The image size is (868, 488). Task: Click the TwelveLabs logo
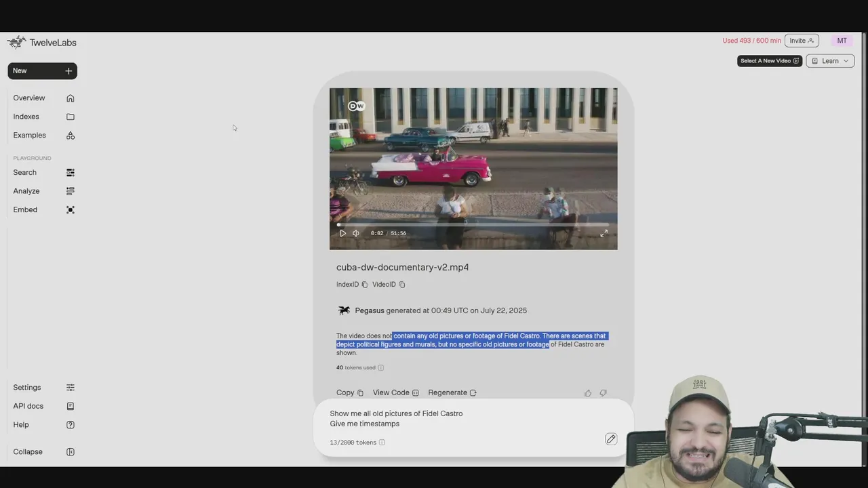[41, 42]
